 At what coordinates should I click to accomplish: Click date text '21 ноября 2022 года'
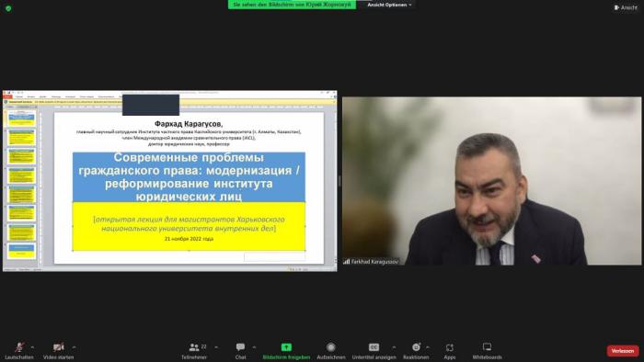click(x=189, y=239)
